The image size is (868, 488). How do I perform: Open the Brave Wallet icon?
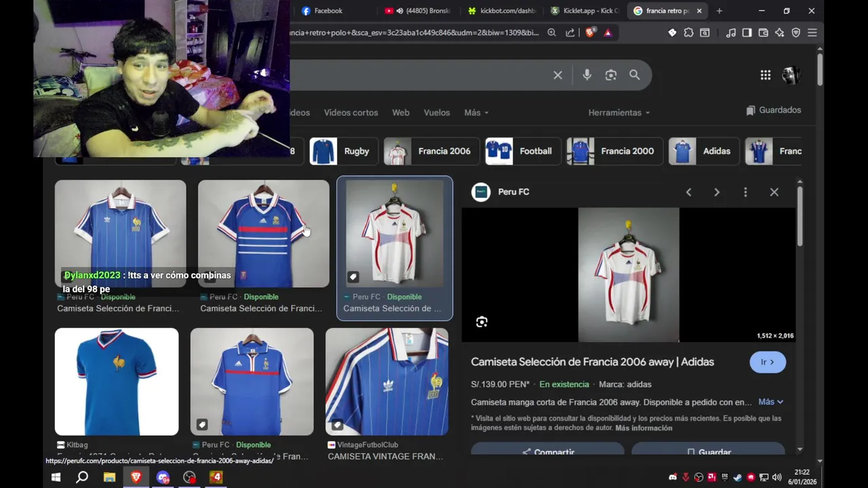click(763, 33)
